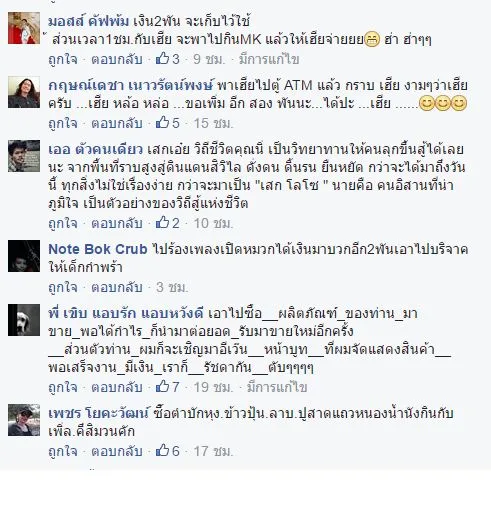
Task: Like กฤษณ์เดชา's comment via ถูกใจ
Action: click(x=63, y=124)
